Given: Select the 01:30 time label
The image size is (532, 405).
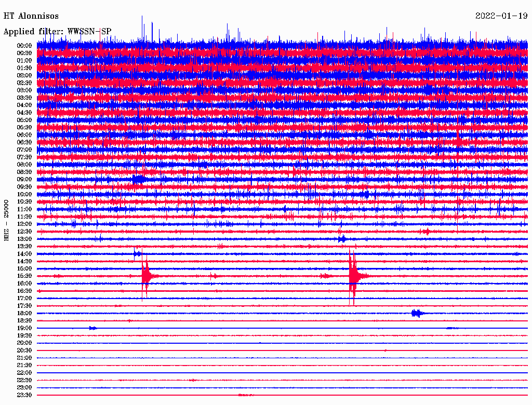Looking at the screenshot, I should (24, 68).
